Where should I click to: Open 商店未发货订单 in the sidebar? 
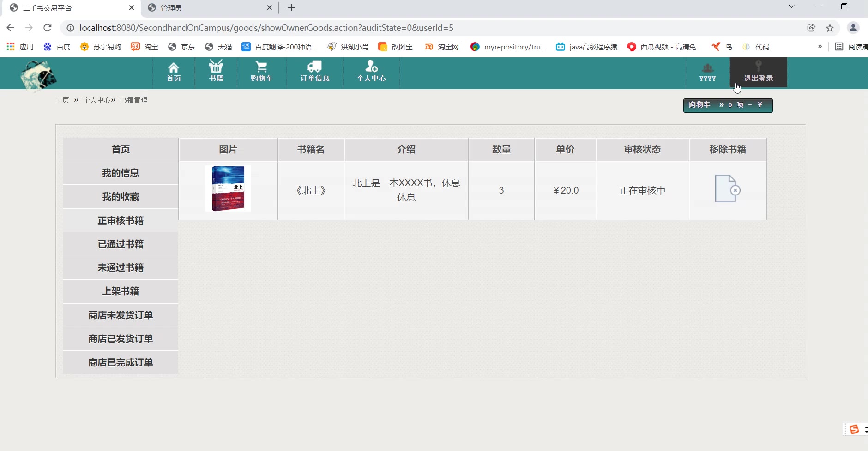click(x=121, y=315)
